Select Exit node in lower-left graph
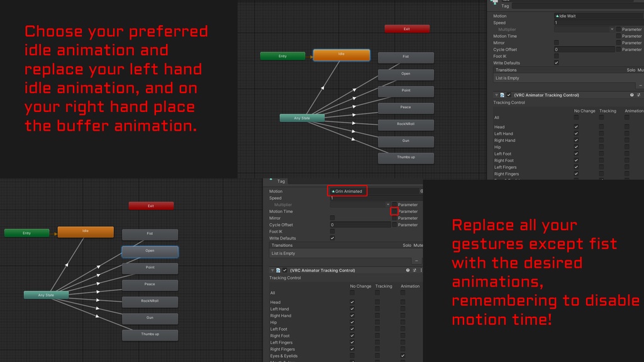The width and height of the screenshot is (644, 362). point(151,206)
